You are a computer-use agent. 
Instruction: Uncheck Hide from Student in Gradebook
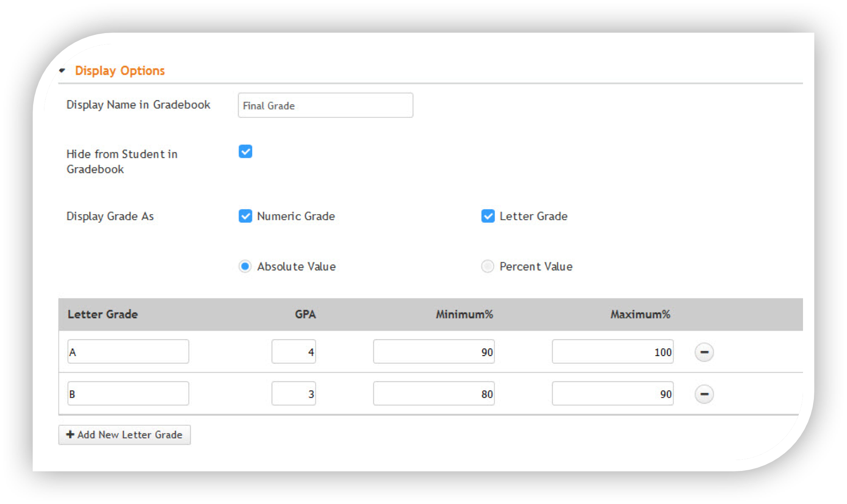(245, 152)
